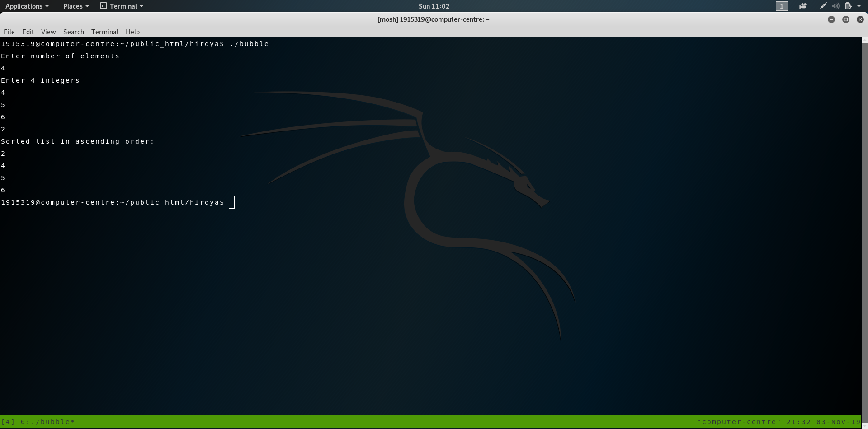The width and height of the screenshot is (868, 429).
Task: Click the tmux window label '0:./bubble*'
Action: pos(48,422)
